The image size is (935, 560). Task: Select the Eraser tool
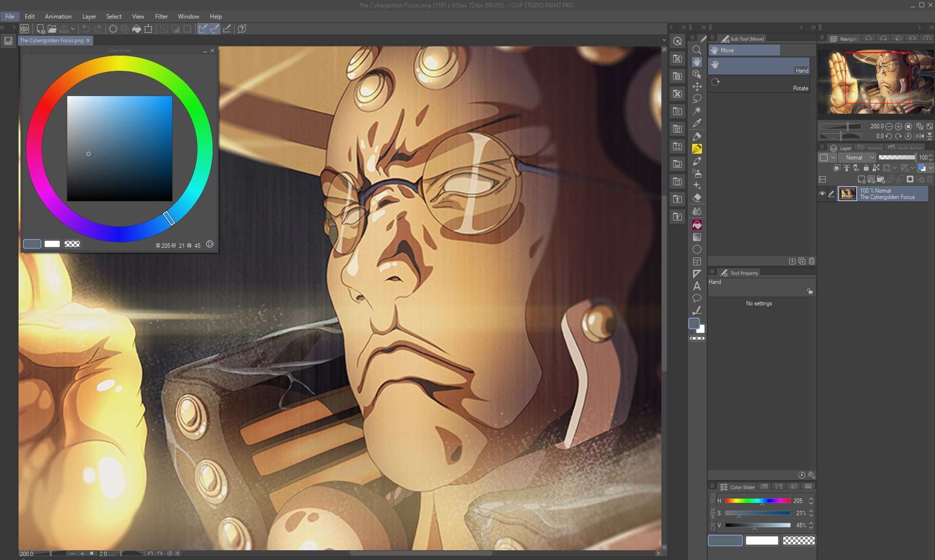click(x=696, y=198)
